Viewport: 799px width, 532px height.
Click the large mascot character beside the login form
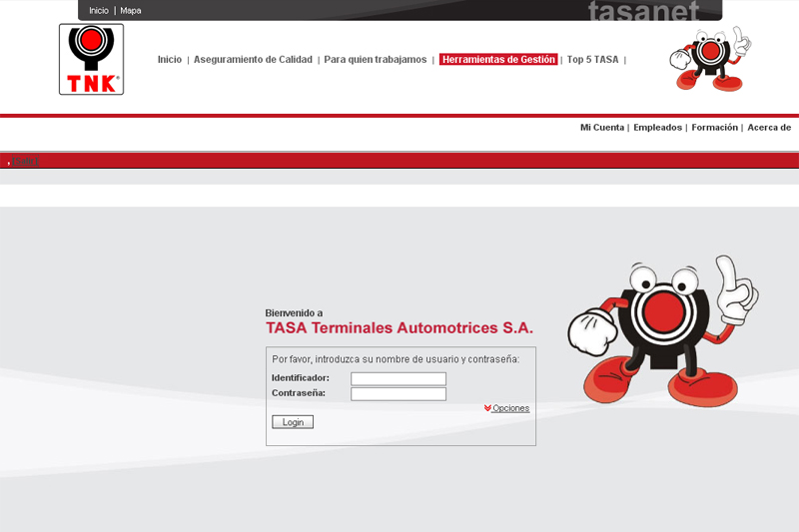pos(663,331)
